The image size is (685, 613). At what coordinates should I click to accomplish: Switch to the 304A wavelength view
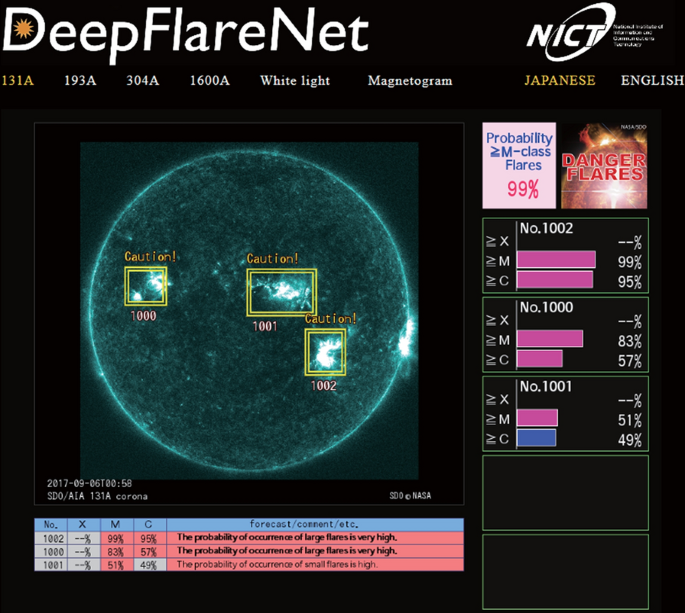click(142, 81)
